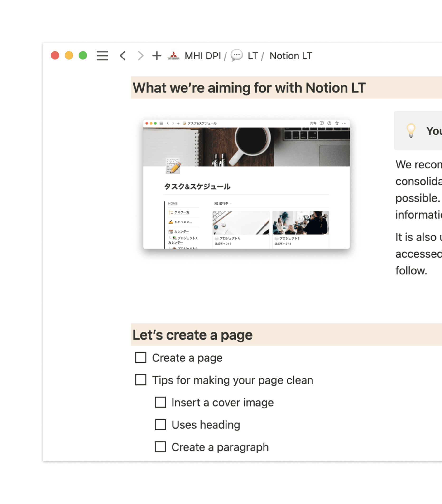Click the clock icon for page history
This screenshot has height=504, width=442.
pos(329,123)
